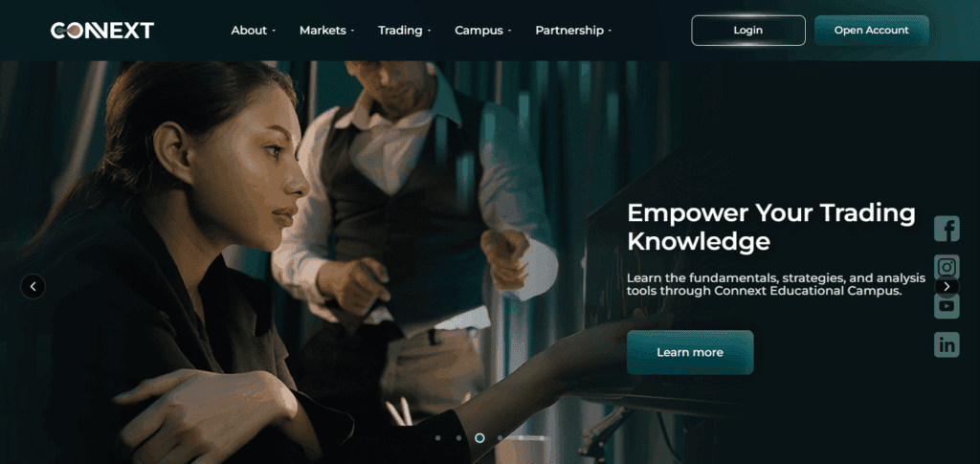Select the second carousel dot
The width and height of the screenshot is (980, 464).
458,438
